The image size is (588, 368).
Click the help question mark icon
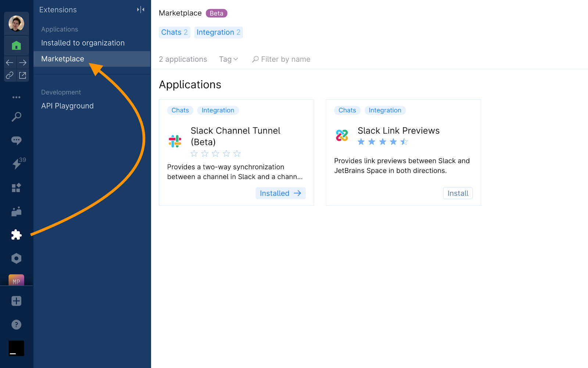pos(16,325)
